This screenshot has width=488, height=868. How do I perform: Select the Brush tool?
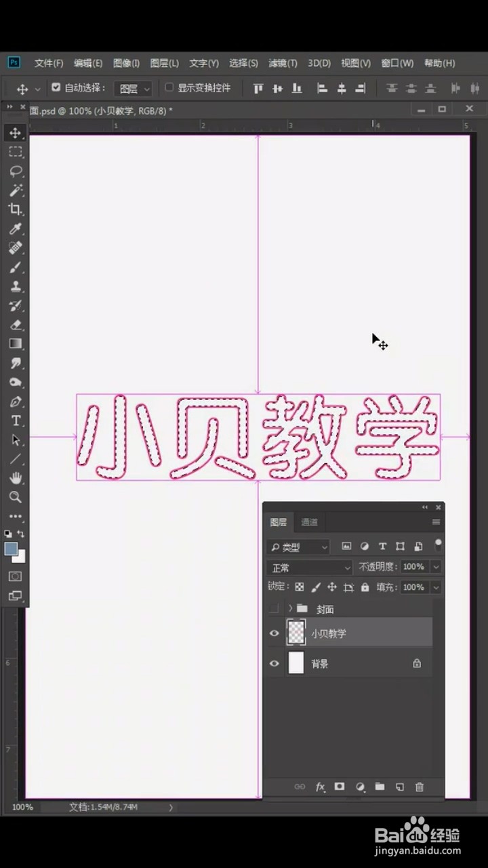point(16,267)
